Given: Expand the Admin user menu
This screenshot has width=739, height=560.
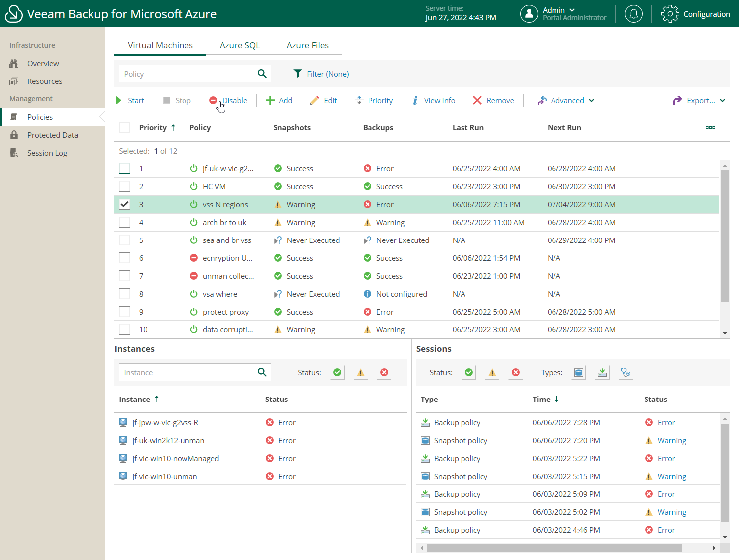Looking at the screenshot, I should point(558,10).
